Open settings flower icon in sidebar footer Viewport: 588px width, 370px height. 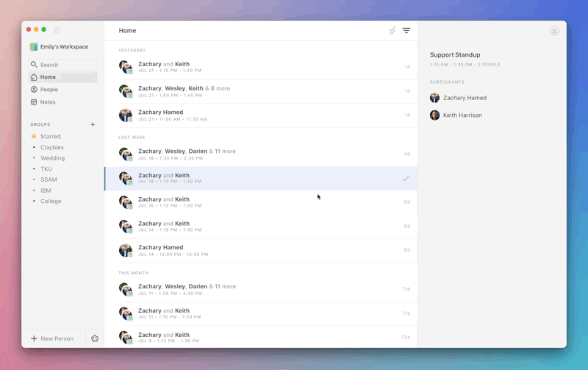pos(95,338)
